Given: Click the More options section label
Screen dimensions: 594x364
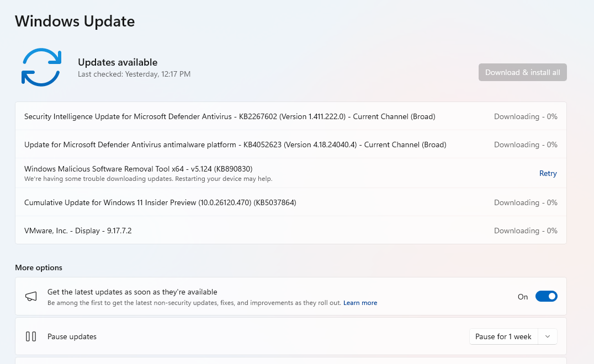Looking at the screenshot, I should tap(39, 267).
